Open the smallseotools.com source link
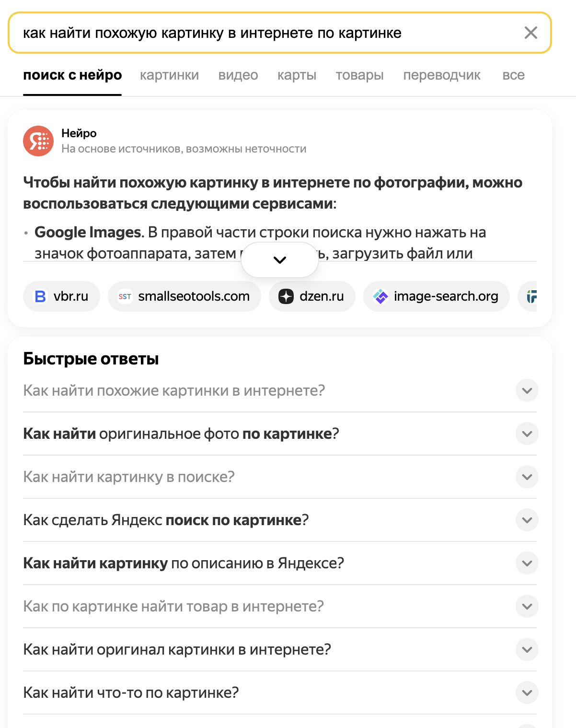Screen dimensions: 576x728 tap(194, 296)
